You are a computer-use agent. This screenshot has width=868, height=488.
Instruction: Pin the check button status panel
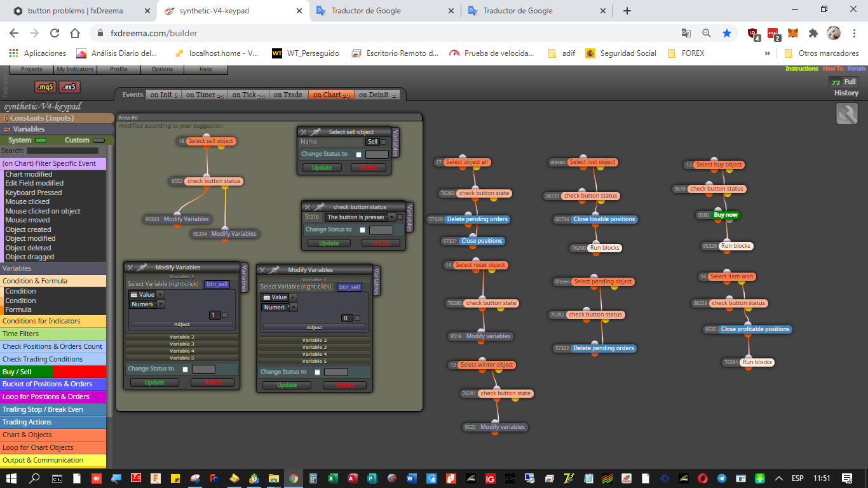coord(319,207)
